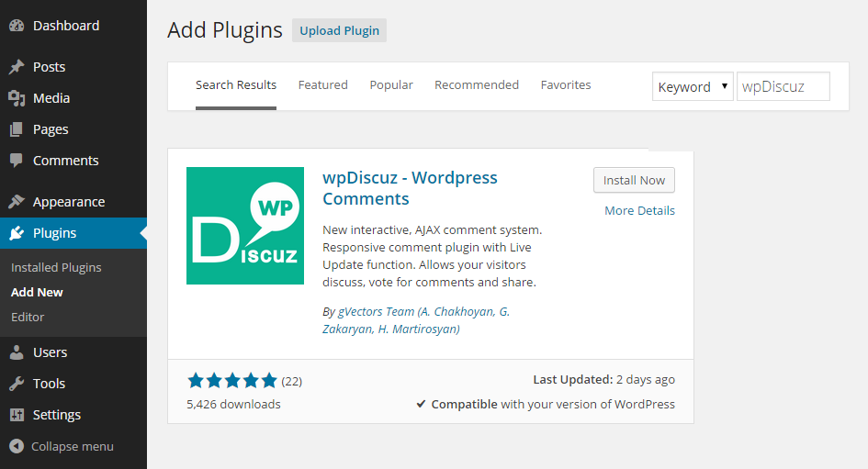Click the five-star rating of wpDiscuz
This screenshot has height=469, width=868.
[x=232, y=381]
